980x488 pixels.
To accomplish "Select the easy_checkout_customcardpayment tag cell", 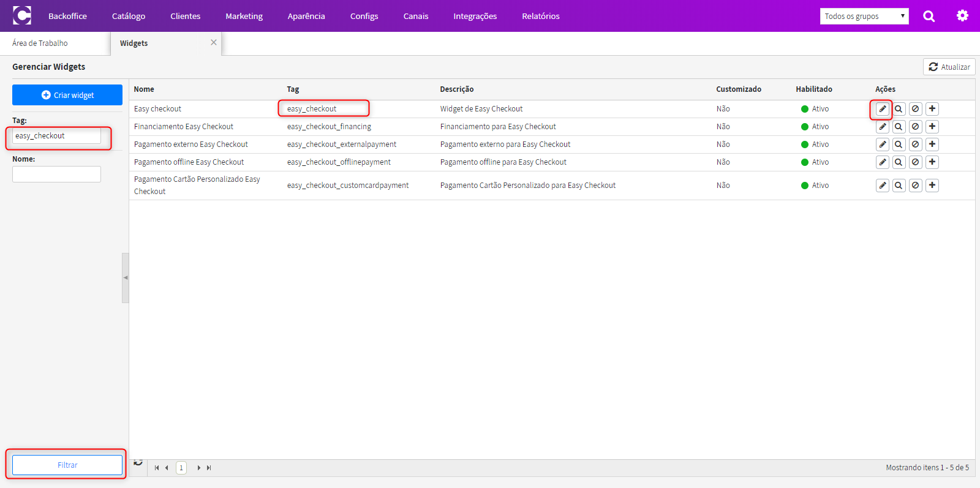I will point(348,186).
